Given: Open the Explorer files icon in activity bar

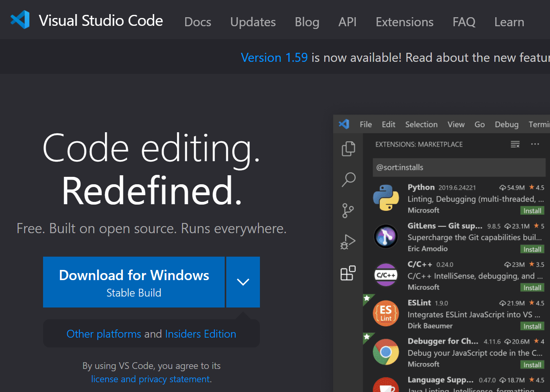Looking at the screenshot, I should point(348,149).
